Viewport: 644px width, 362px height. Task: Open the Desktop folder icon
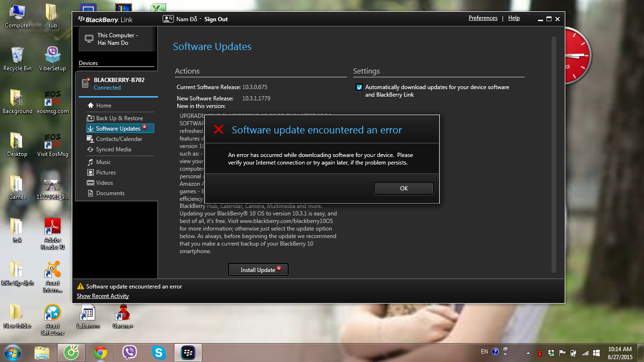coord(17,145)
